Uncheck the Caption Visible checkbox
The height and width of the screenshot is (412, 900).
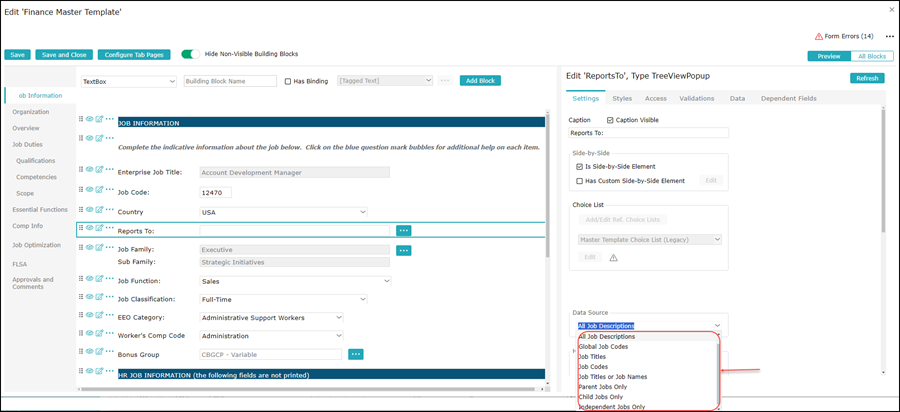click(610, 121)
